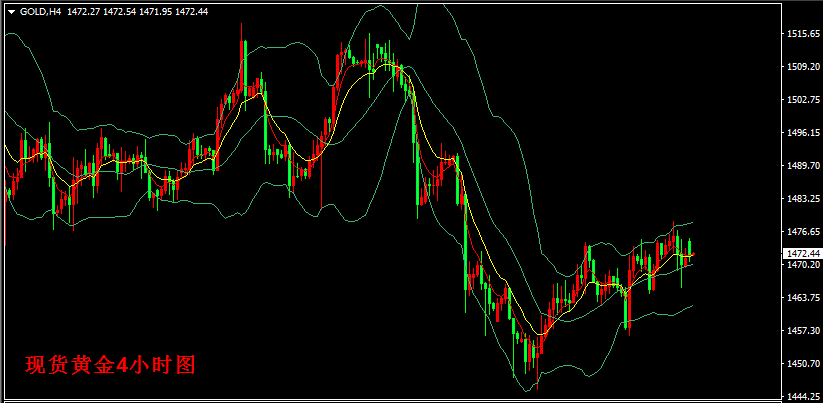
Task: Click the 1515.65 price axis label
Action: pyautogui.click(x=804, y=34)
